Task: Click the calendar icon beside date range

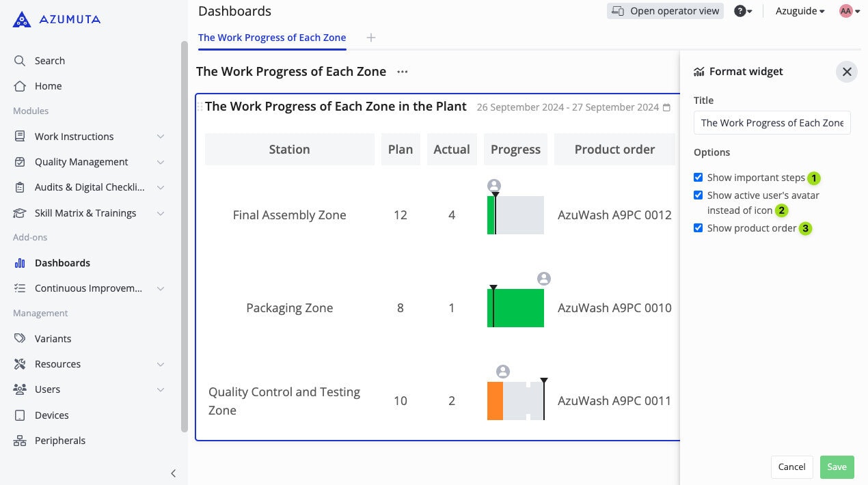Action: (x=667, y=107)
